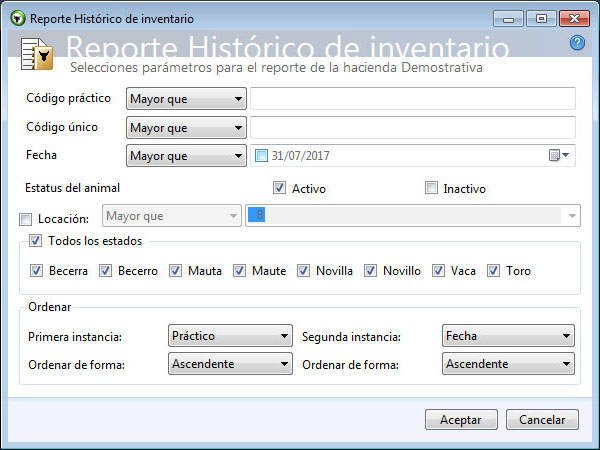Click the Estatus del animal label
Viewport: 600px width, 450px height.
[72, 188]
